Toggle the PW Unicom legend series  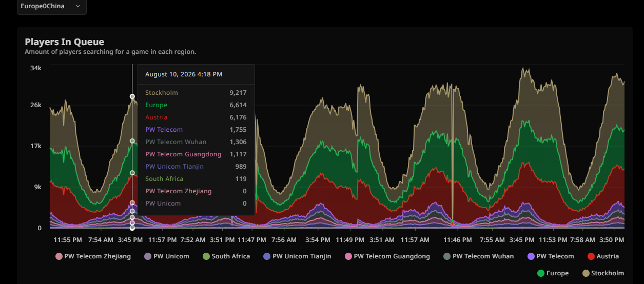tap(166, 256)
